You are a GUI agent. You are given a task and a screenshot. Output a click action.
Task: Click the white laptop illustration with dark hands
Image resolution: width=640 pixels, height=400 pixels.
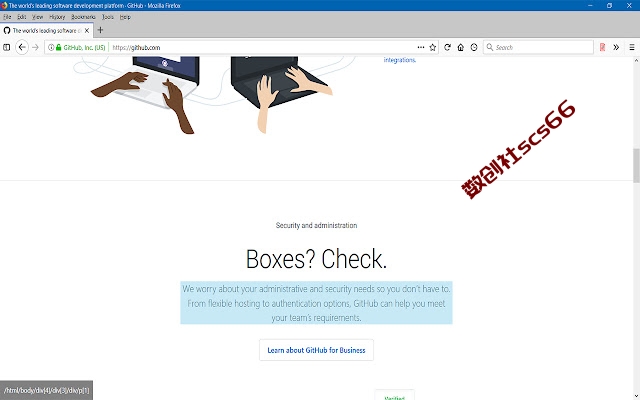click(146, 95)
